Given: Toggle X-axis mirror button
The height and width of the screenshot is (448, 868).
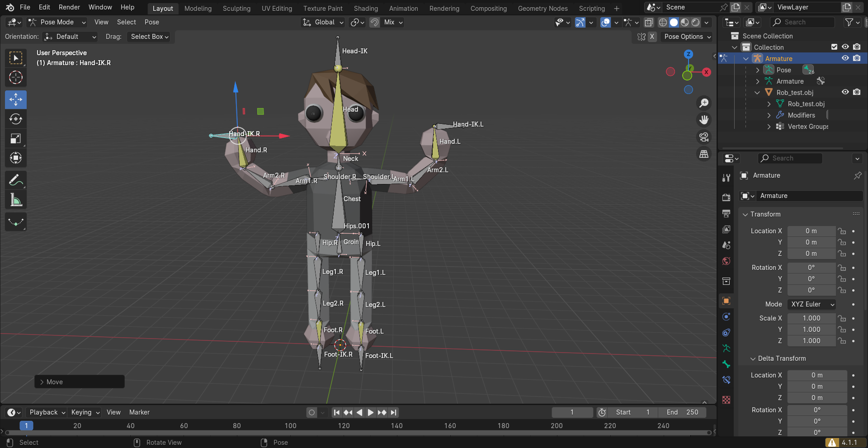Looking at the screenshot, I should [x=652, y=37].
